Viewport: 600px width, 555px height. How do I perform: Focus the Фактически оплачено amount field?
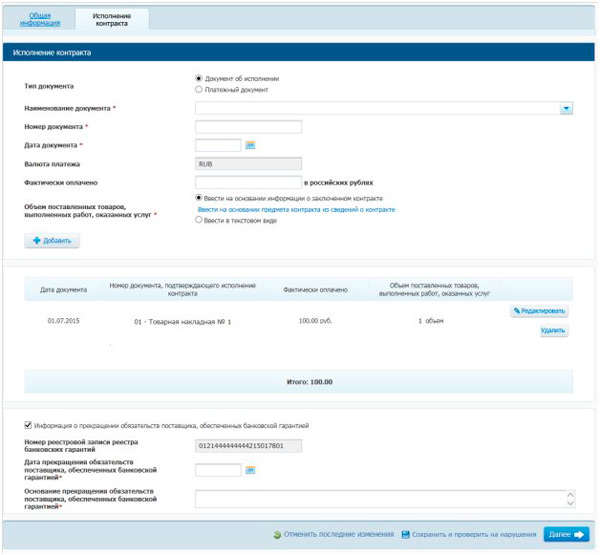(x=249, y=182)
